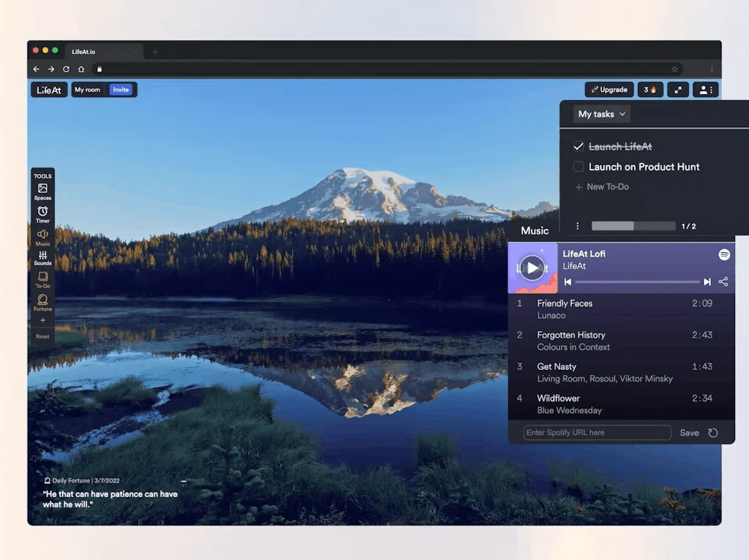This screenshot has height=560, width=749.
Task: Open the To-Do tool in sidebar
Action: (x=42, y=279)
